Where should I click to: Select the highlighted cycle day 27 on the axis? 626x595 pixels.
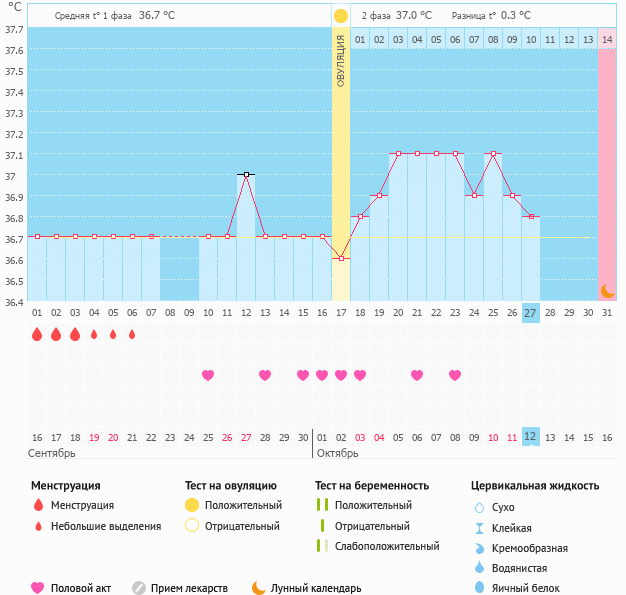click(531, 313)
